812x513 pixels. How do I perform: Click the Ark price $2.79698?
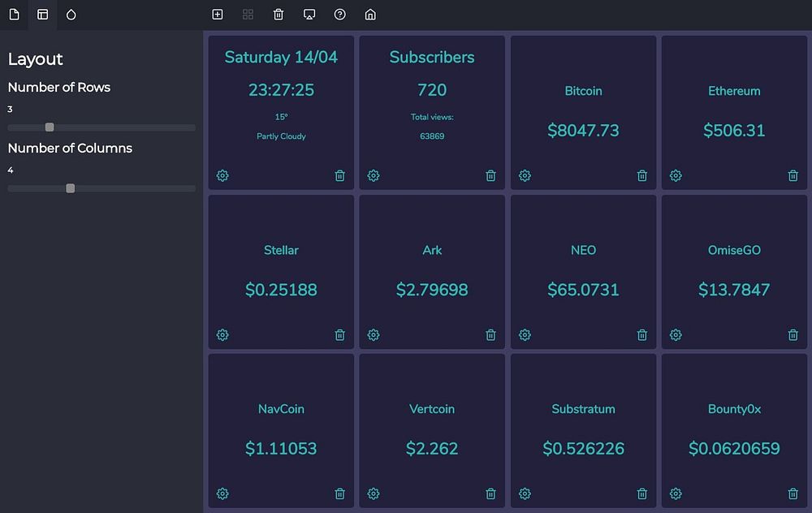pos(432,290)
